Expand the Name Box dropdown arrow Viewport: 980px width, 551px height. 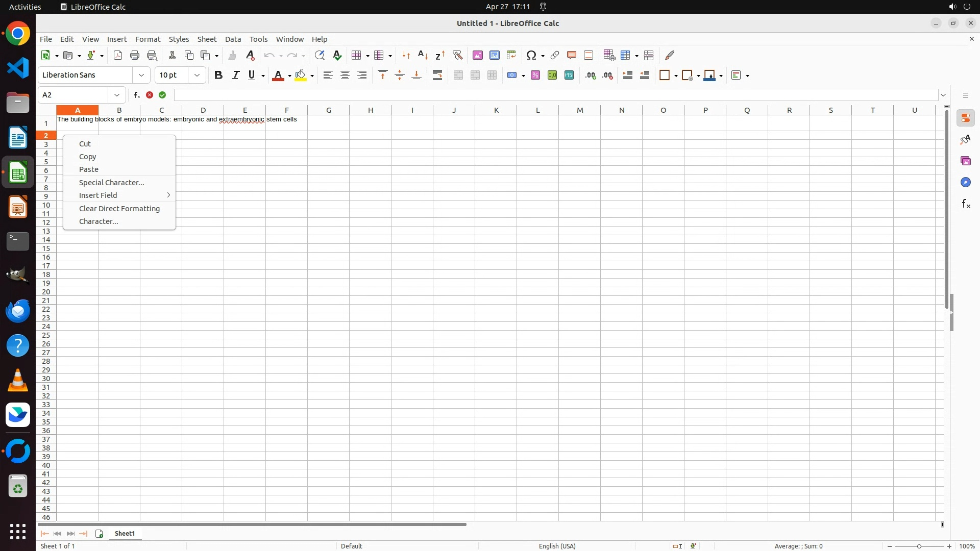(117, 95)
